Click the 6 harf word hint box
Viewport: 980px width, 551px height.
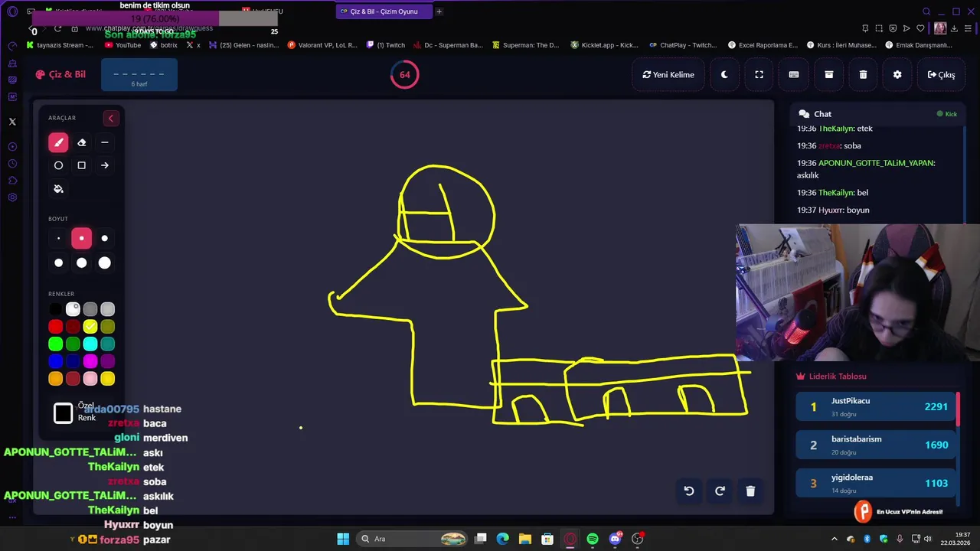point(139,76)
